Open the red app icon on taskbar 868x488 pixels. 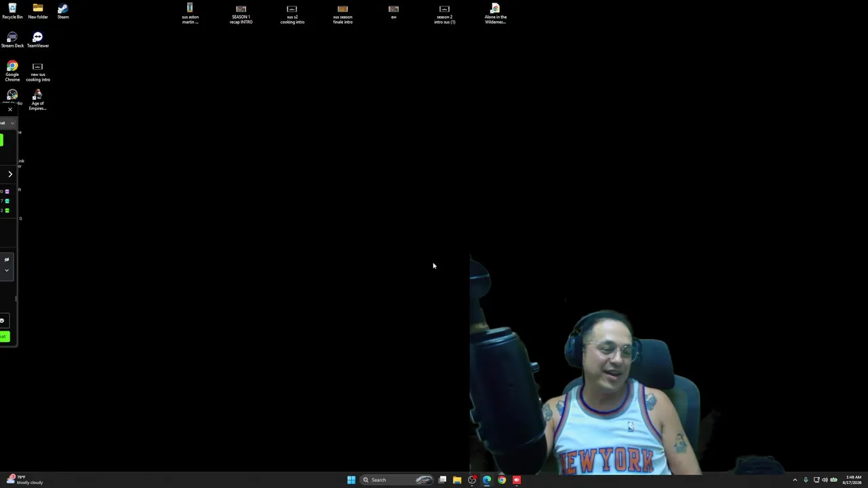click(x=517, y=480)
